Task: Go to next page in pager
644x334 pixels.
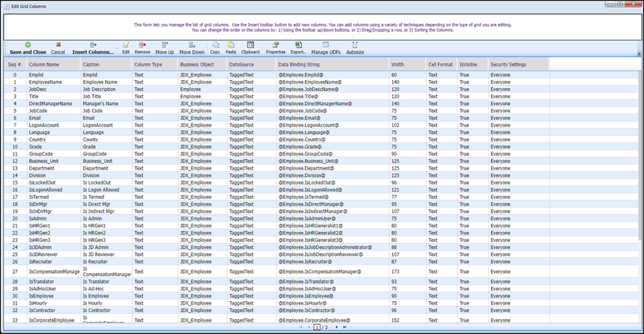Action: tap(337, 327)
